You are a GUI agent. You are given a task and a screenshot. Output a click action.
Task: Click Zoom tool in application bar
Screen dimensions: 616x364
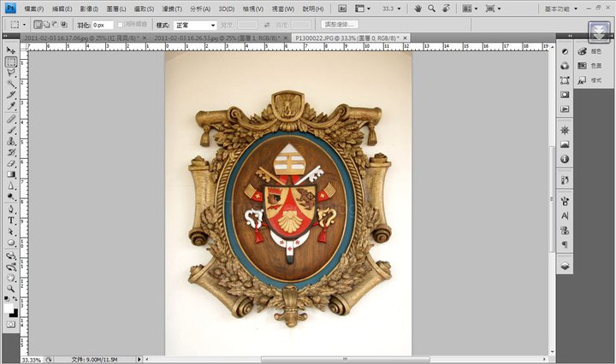pyautogui.click(x=431, y=9)
